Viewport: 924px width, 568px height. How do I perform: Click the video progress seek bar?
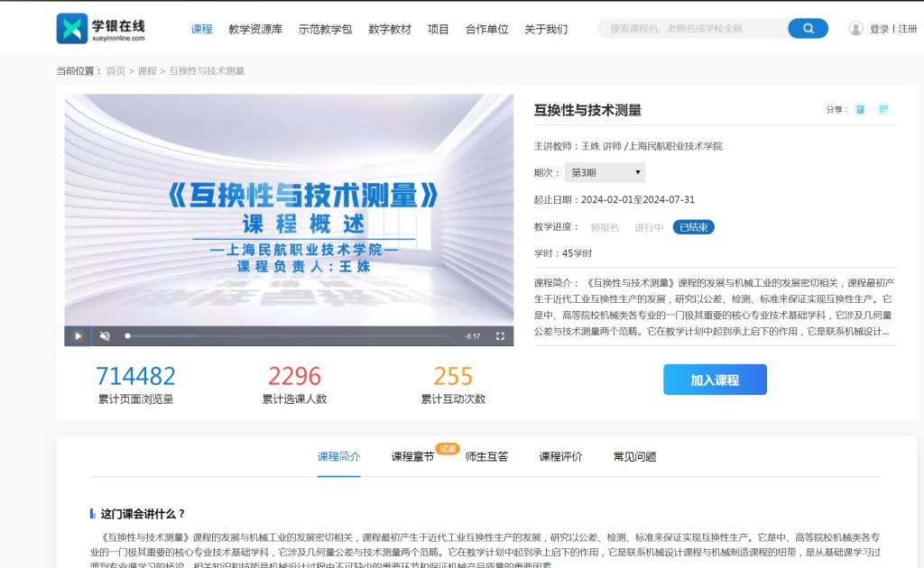(x=289, y=336)
